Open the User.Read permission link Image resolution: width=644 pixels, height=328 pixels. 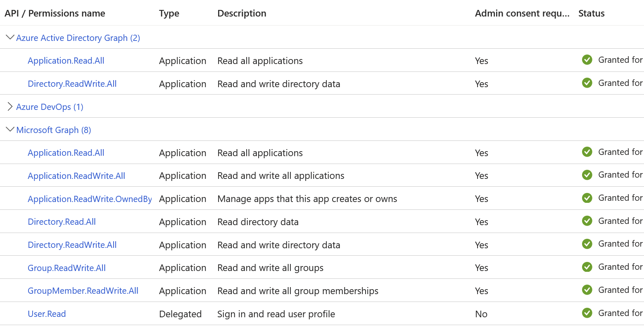(47, 314)
